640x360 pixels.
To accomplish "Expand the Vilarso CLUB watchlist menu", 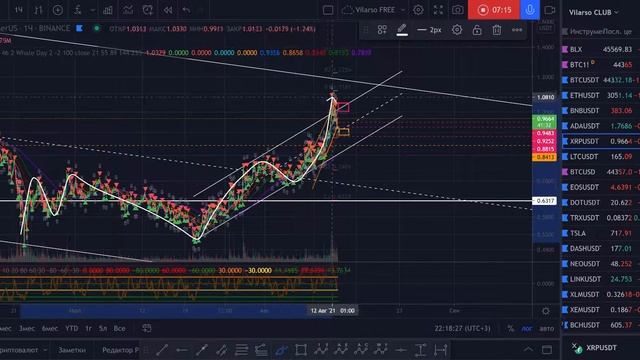I will [x=593, y=12].
